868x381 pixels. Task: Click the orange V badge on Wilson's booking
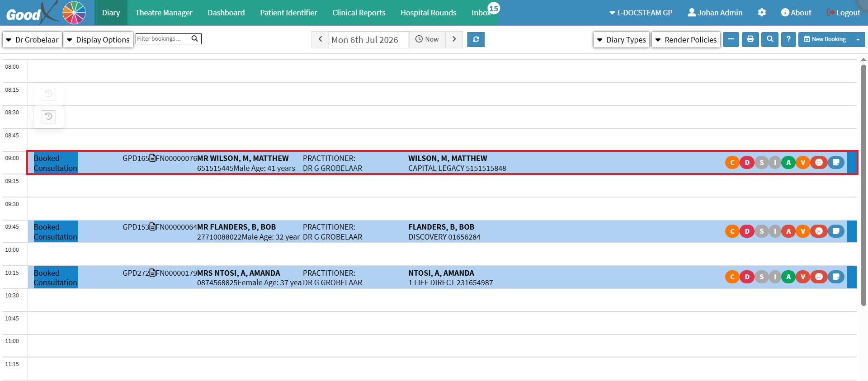click(x=803, y=163)
